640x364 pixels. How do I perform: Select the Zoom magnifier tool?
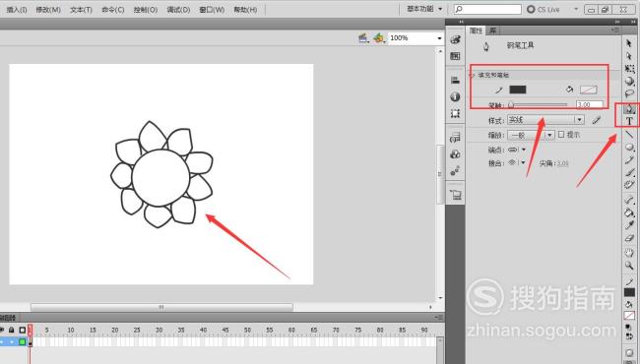coord(629,266)
